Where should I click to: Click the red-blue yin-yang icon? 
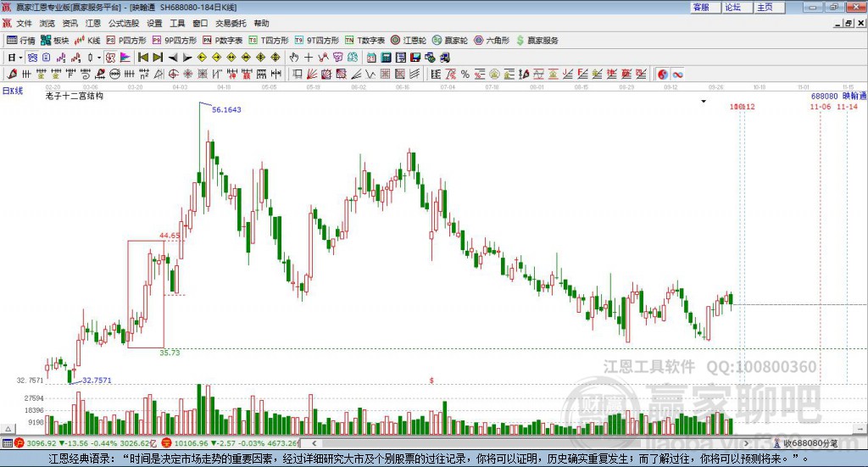click(663, 74)
